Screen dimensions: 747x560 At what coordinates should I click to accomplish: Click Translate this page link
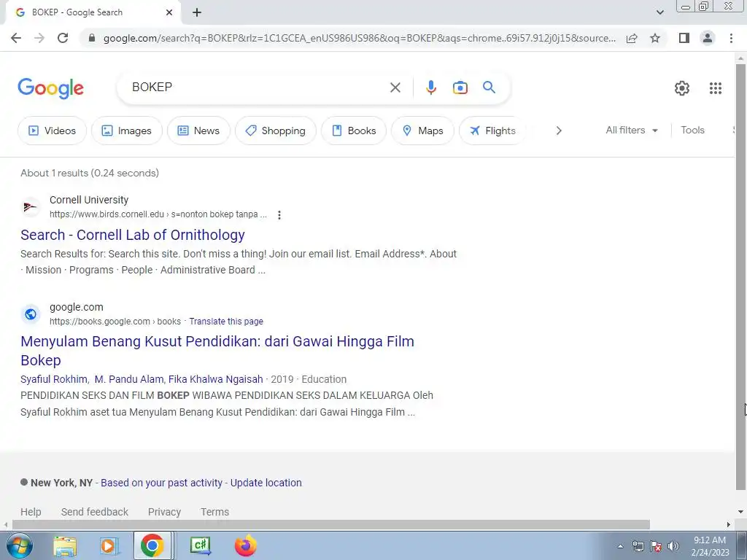[x=226, y=322]
